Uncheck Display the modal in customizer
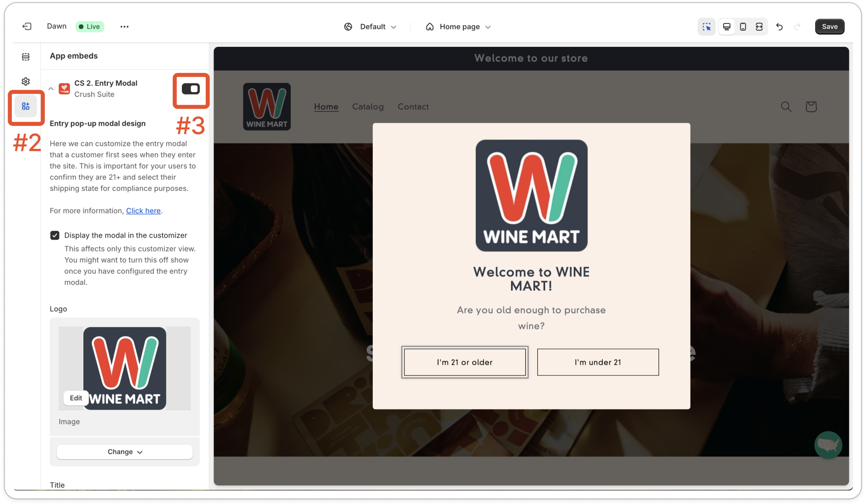 [x=55, y=235]
